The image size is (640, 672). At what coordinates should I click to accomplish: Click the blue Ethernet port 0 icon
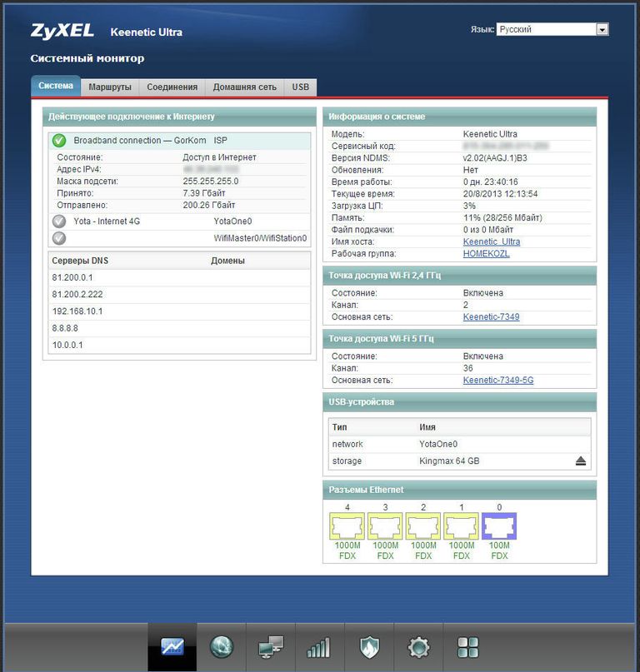(x=499, y=526)
